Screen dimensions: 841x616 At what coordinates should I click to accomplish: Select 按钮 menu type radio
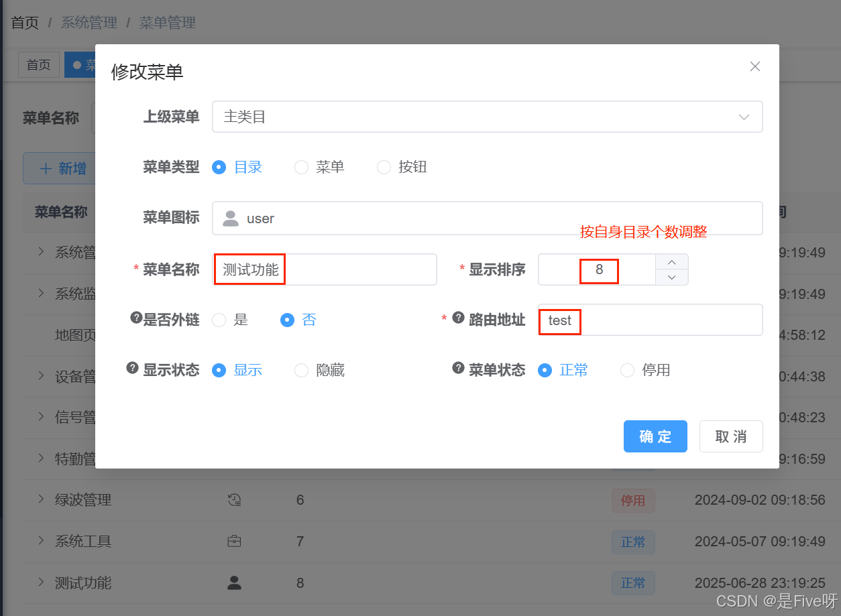(x=402, y=167)
